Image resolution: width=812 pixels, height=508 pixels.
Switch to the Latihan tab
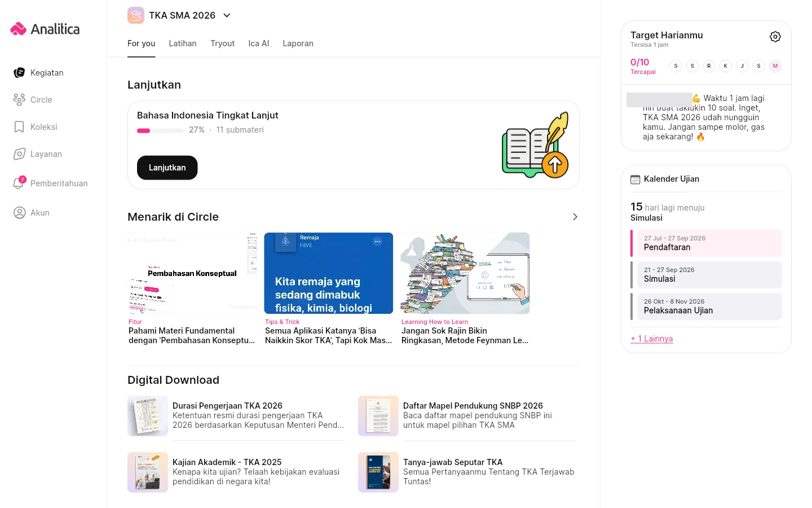pos(183,43)
